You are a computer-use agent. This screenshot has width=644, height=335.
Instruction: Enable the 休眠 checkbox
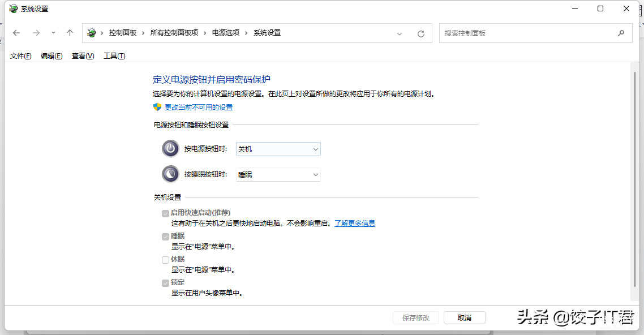(x=165, y=260)
